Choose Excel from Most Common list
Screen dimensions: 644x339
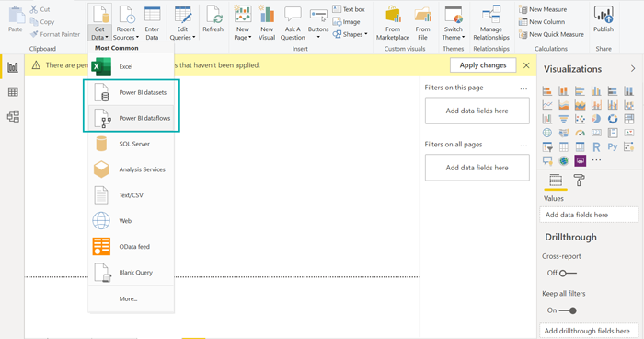pos(131,66)
